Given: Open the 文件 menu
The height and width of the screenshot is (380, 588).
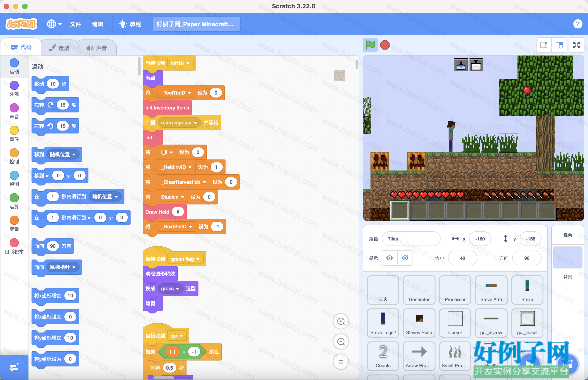Looking at the screenshot, I should 75,24.
